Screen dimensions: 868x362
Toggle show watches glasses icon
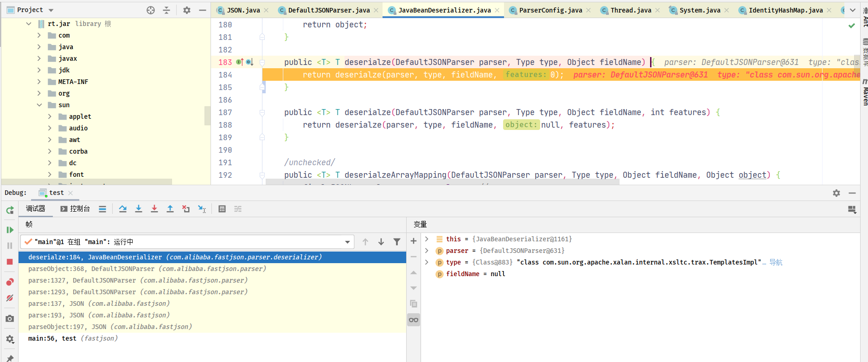(414, 320)
